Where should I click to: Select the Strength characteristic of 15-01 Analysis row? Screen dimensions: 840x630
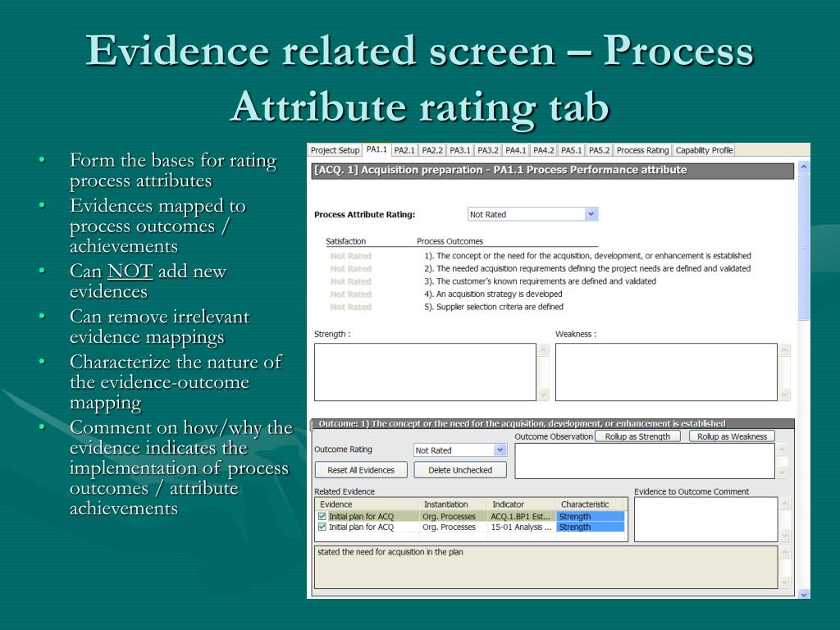[591, 527]
